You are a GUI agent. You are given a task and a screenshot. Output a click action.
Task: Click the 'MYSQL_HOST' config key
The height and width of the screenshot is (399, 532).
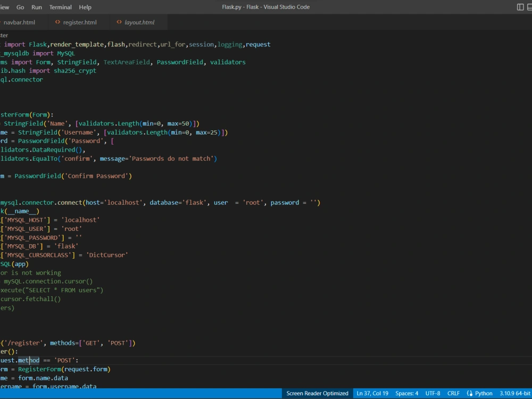[25, 220]
